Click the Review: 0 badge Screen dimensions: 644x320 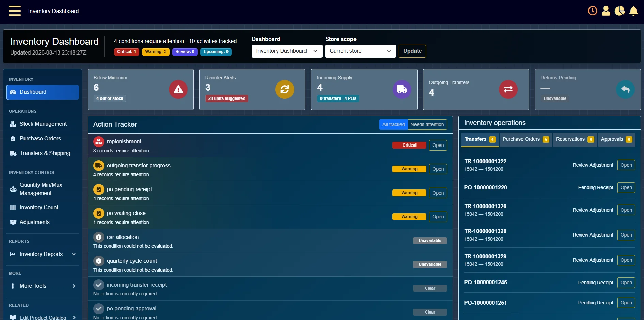185,52
